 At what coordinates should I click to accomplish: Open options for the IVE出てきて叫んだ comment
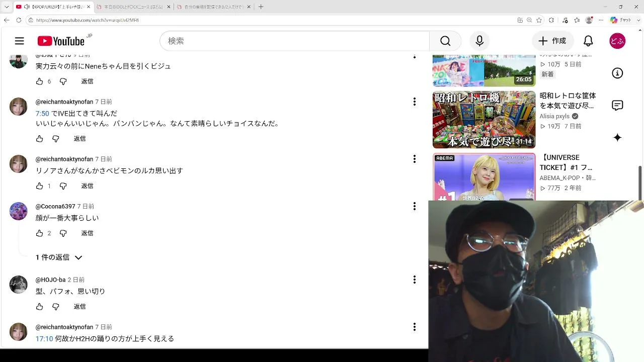415,102
